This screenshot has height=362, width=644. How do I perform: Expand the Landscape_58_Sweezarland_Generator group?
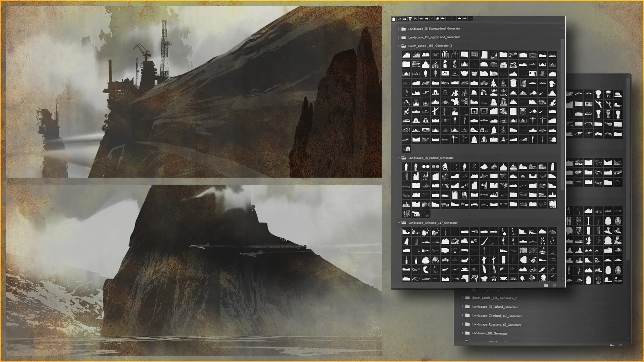399,29
